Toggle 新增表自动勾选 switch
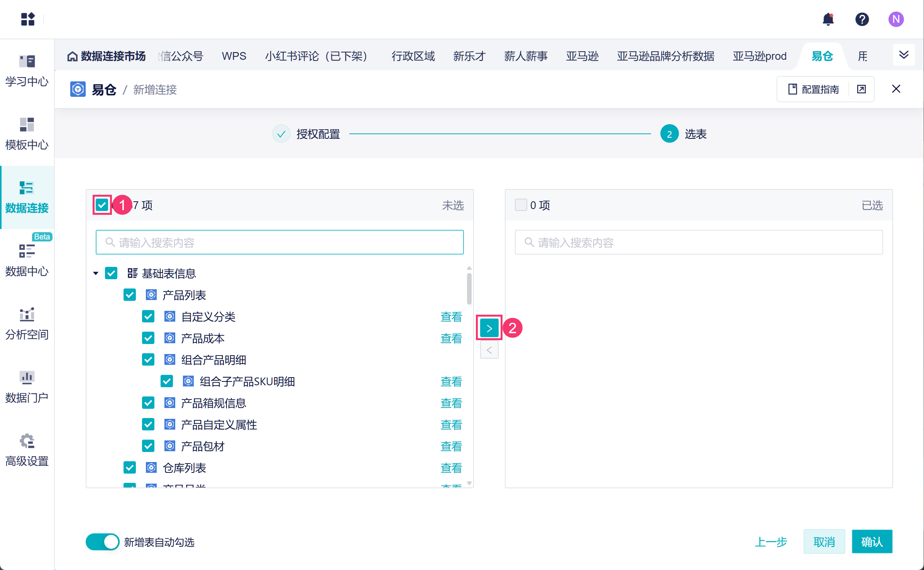 pyautogui.click(x=102, y=542)
